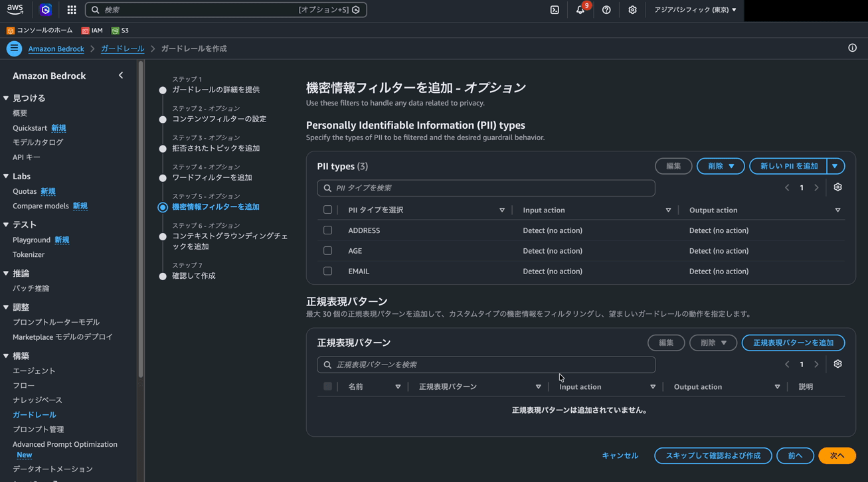Sort PII Input action column

tap(668, 210)
